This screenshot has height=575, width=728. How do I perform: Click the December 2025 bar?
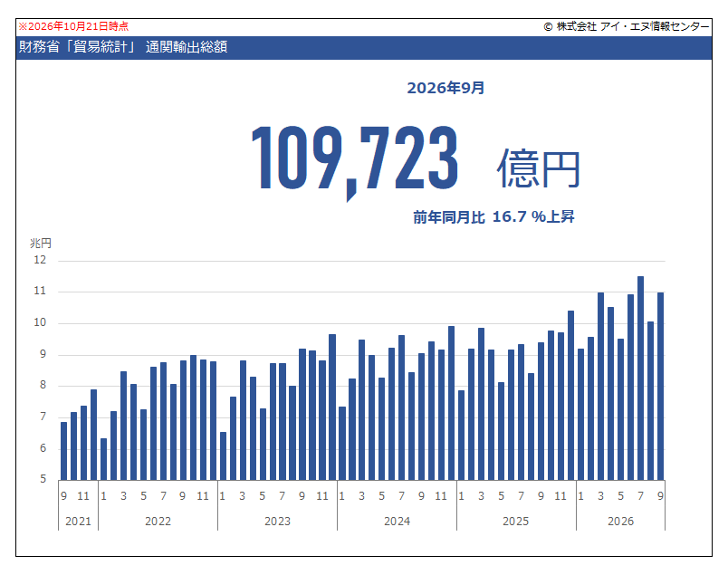click(x=571, y=395)
